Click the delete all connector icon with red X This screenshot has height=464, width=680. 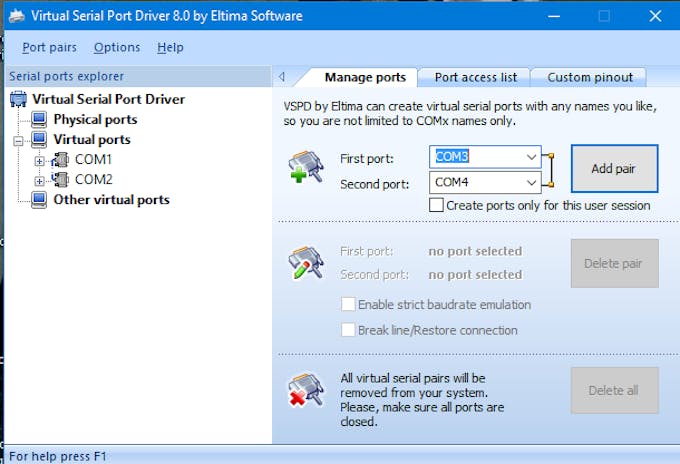[x=306, y=390]
